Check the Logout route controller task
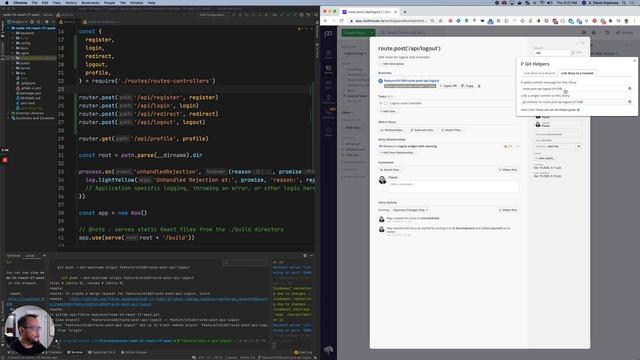This screenshot has width=640, height=360. pos(386,103)
